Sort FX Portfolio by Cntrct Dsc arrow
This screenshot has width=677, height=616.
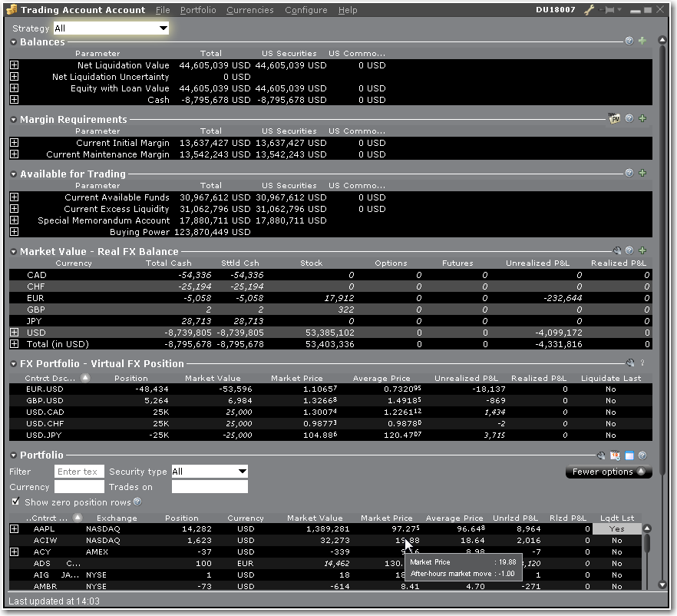coord(85,378)
